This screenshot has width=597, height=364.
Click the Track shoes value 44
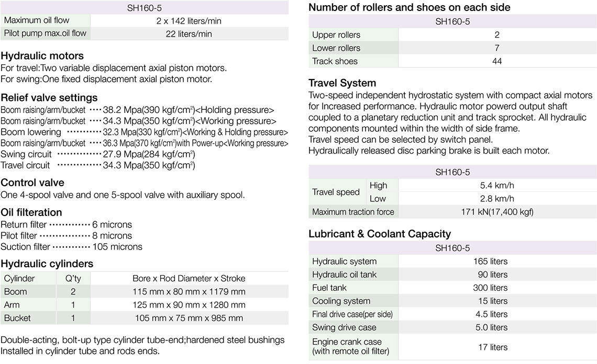(x=497, y=61)
